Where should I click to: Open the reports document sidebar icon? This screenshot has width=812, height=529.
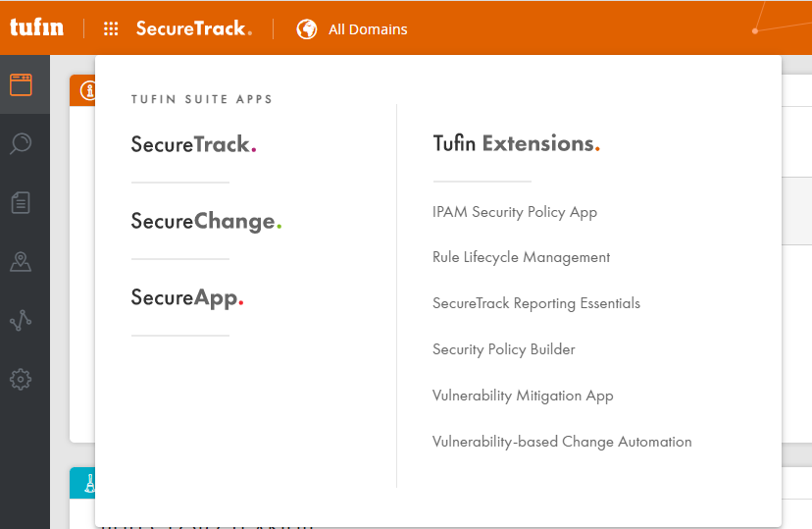click(21, 203)
